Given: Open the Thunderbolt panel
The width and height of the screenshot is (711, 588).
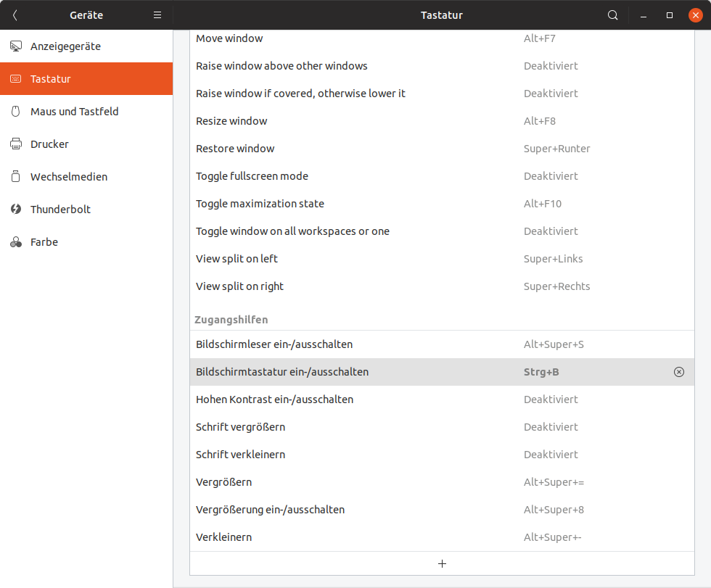Looking at the screenshot, I should click(x=86, y=210).
